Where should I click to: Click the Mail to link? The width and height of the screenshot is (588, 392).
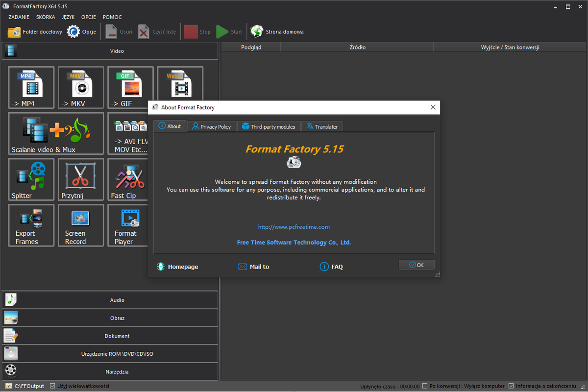[253, 267]
